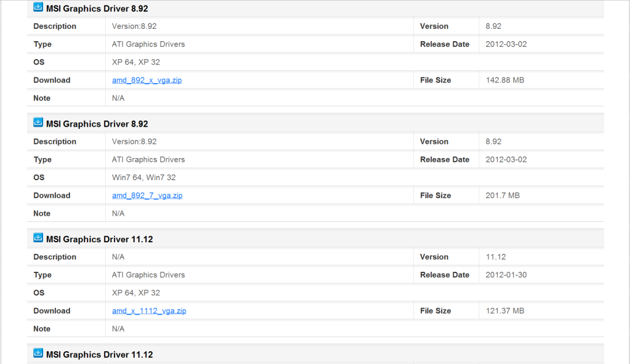Screen dimensions: 630x364
Task: Click download icon of the last partially visible 11.12 heading
Action: (x=38, y=353)
